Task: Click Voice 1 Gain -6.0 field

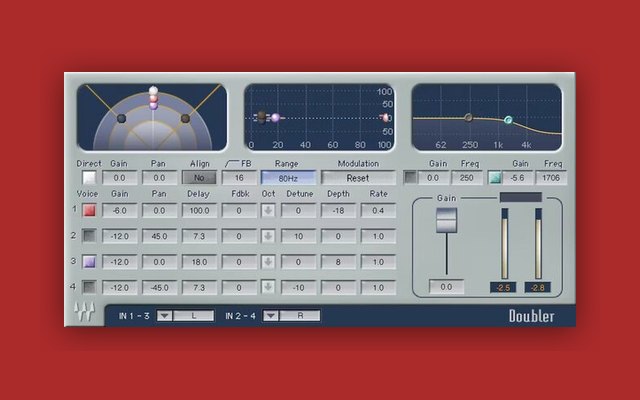Action: [119, 211]
